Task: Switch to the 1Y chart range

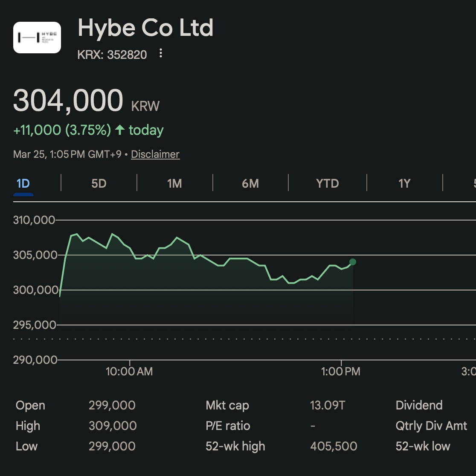Action: pyautogui.click(x=404, y=183)
